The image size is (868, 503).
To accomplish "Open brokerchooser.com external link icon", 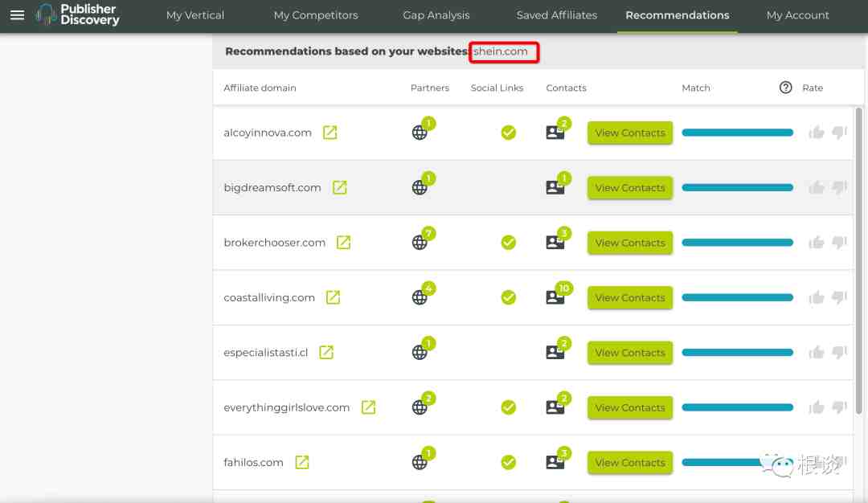I will point(343,243).
